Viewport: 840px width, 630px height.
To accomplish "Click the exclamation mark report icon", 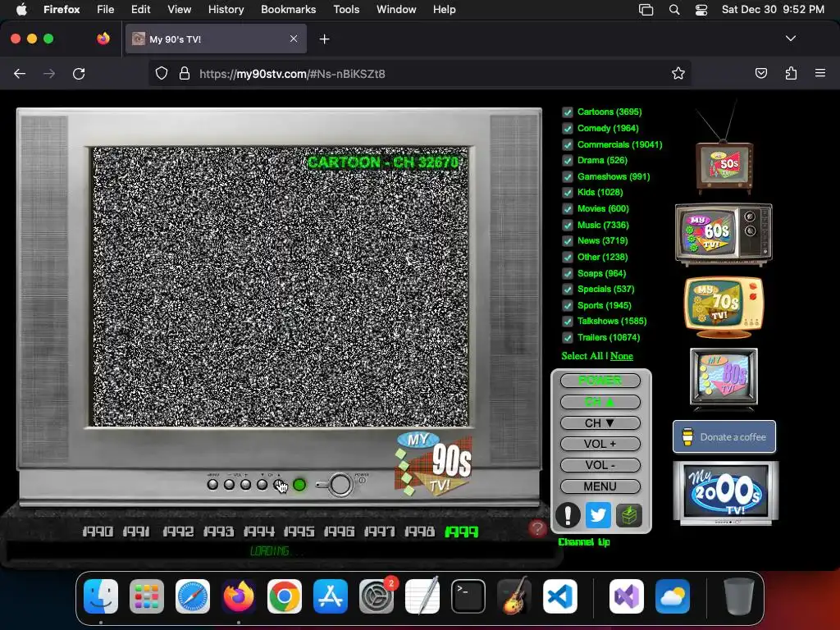I will coord(568,515).
